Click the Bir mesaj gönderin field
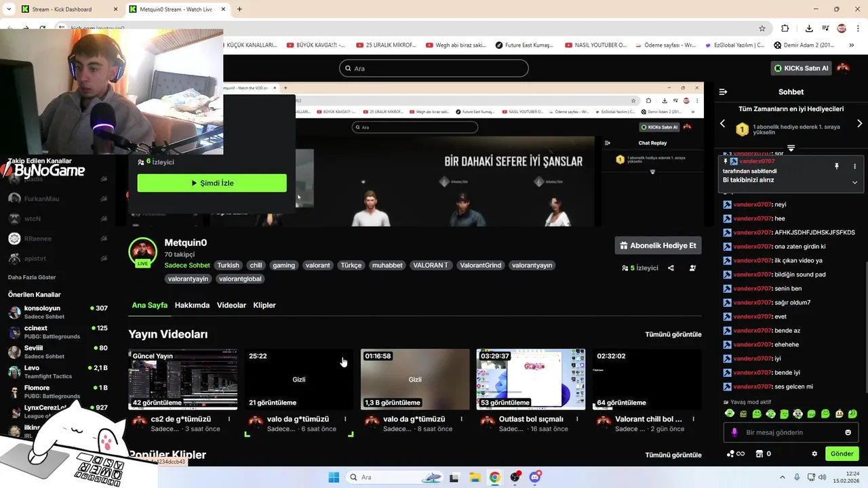The height and width of the screenshot is (488, 868). pyautogui.click(x=791, y=432)
